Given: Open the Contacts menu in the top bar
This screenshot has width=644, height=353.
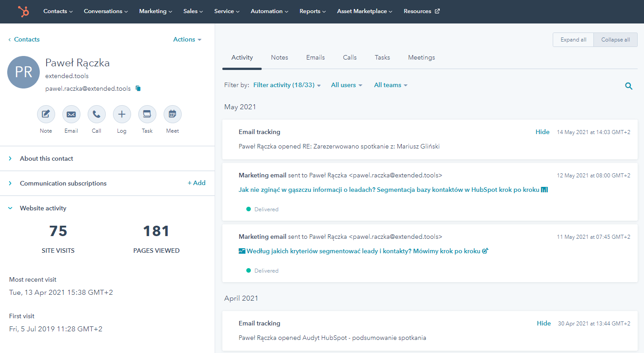Looking at the screenshot, I should pos(58,11).
